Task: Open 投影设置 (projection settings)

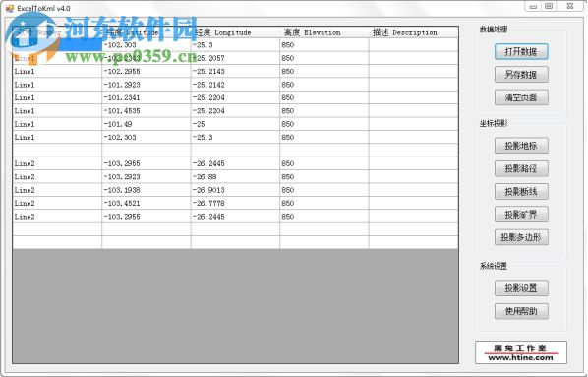Action: 521,288
